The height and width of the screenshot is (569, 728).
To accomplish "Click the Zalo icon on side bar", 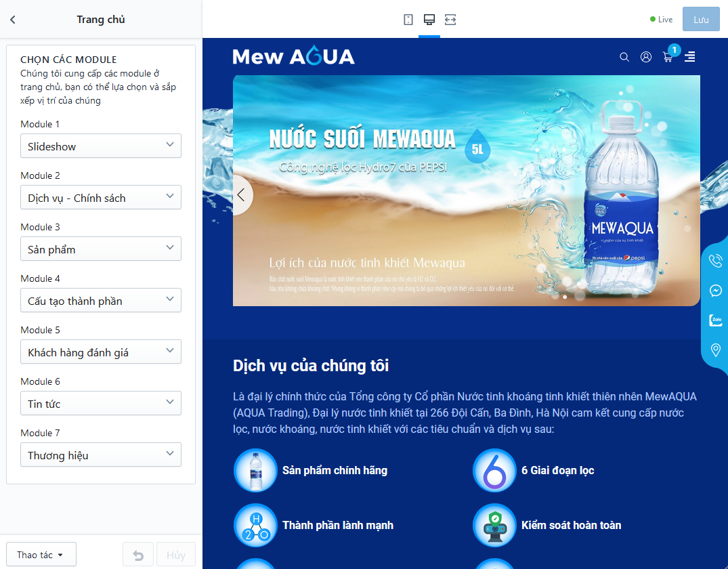I will pos(715,320).
